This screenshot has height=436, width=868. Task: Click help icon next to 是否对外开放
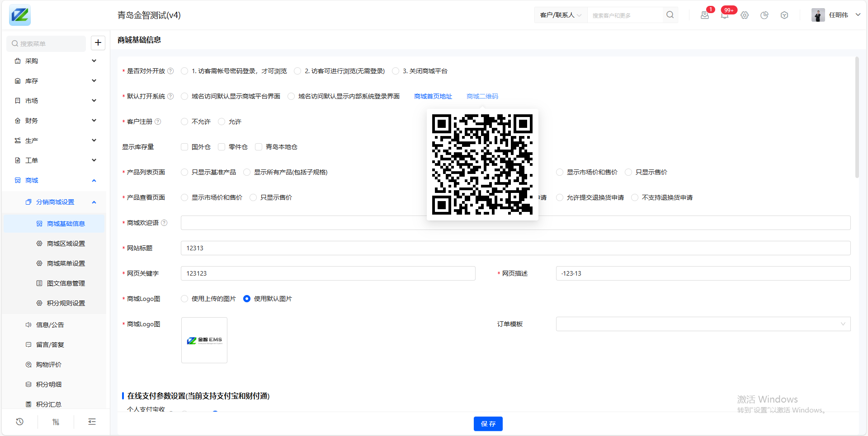coord(170,71)
